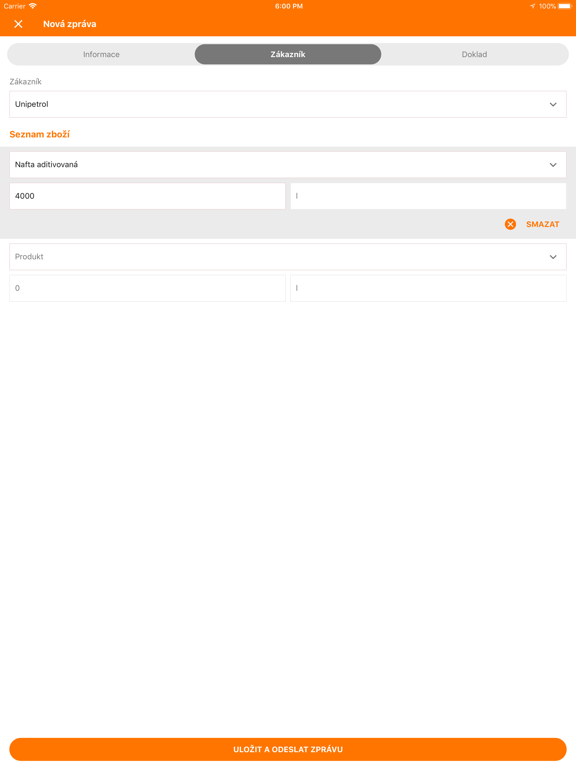Click the unit field beside the 0 quantity
576x768 pixels.
[x=429, y=288]
